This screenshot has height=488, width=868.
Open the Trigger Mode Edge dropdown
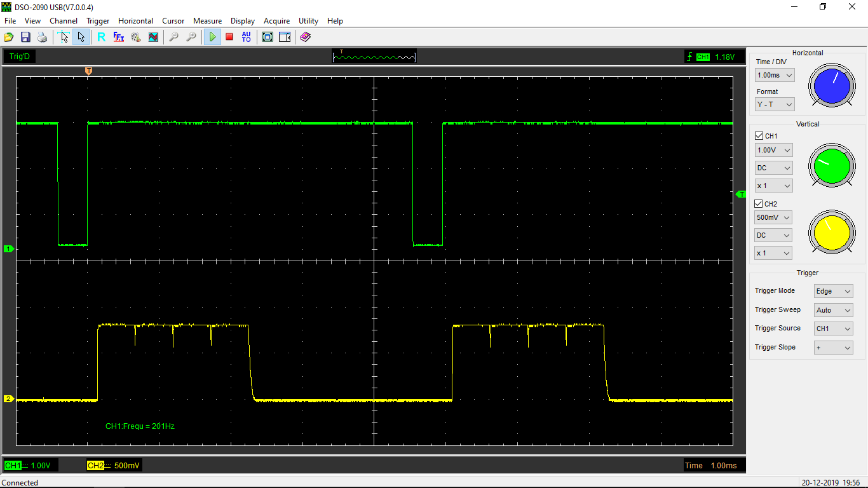833,291
